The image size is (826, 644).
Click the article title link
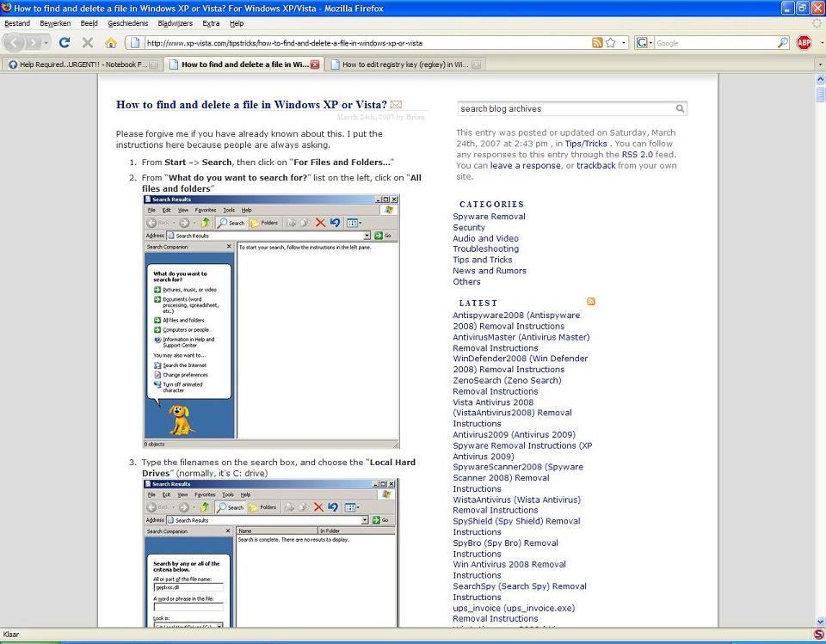click(251, 104)
